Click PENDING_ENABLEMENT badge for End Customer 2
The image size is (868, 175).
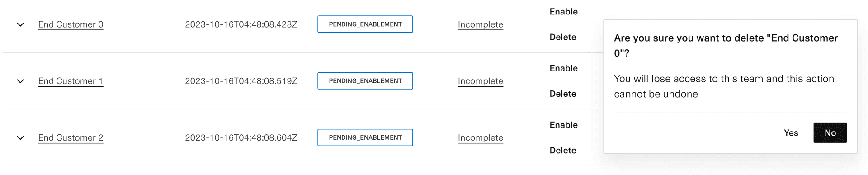(365, 137)
